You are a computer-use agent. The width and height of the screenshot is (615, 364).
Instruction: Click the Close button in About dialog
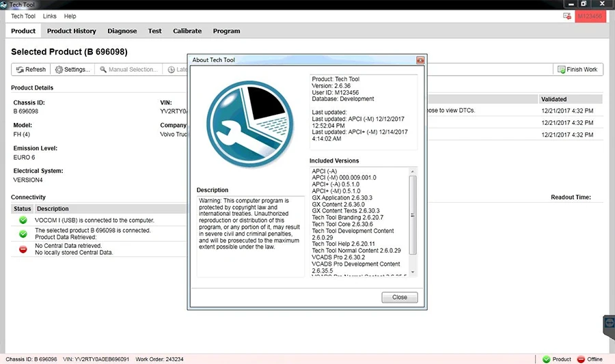(x=400, y=297)
